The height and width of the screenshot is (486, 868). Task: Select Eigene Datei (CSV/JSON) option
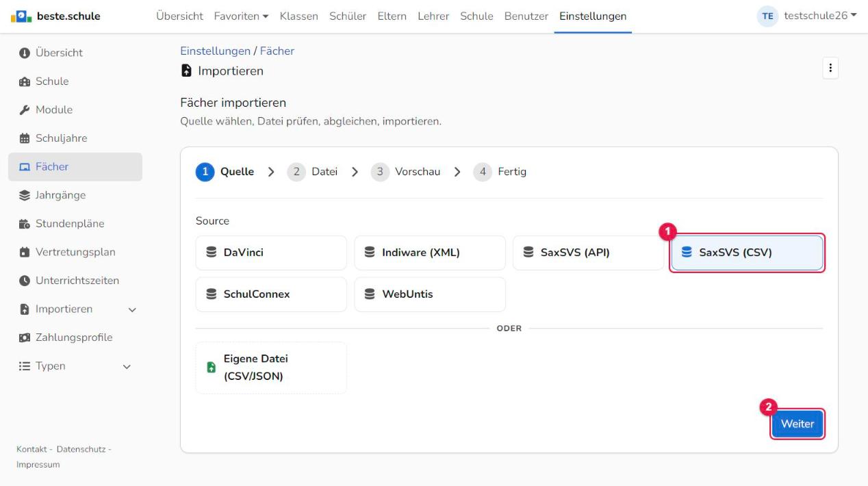(271, 368)
